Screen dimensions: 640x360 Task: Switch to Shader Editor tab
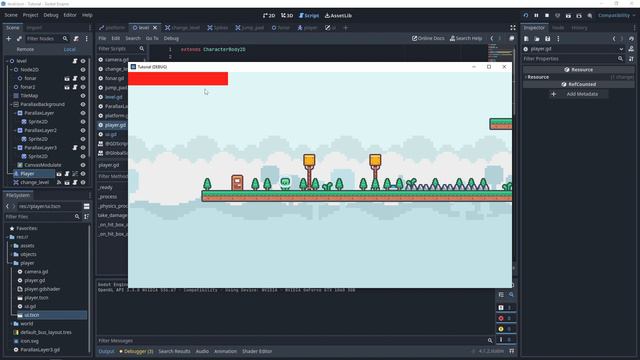(257, 351)
